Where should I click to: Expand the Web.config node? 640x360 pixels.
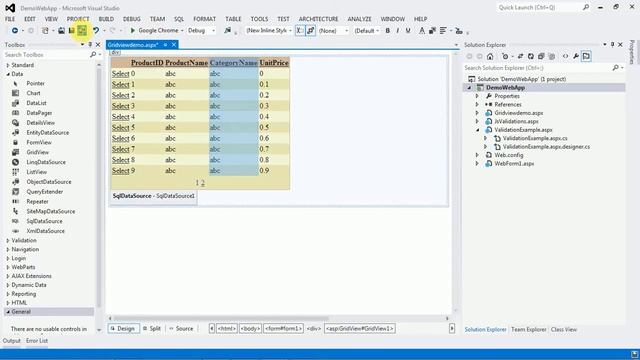(x=477, y=155)
